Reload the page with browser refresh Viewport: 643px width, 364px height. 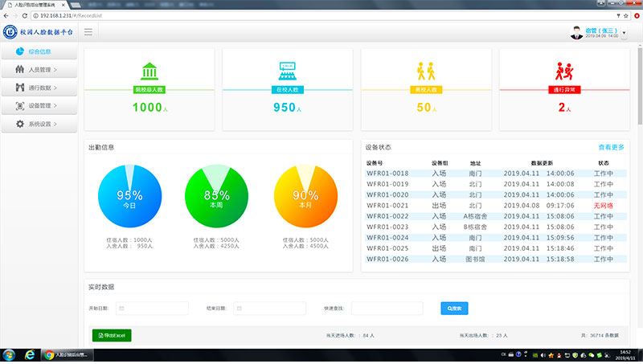coord(26,15)
